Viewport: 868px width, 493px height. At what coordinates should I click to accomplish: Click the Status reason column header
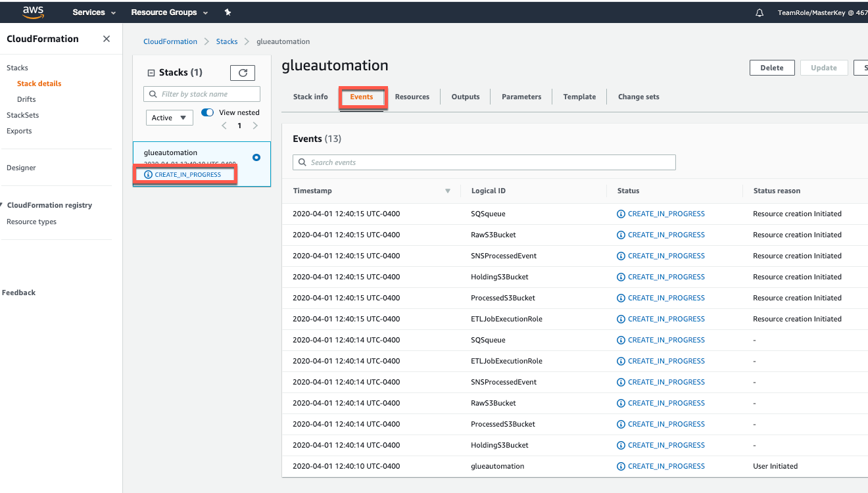(777, 191)
